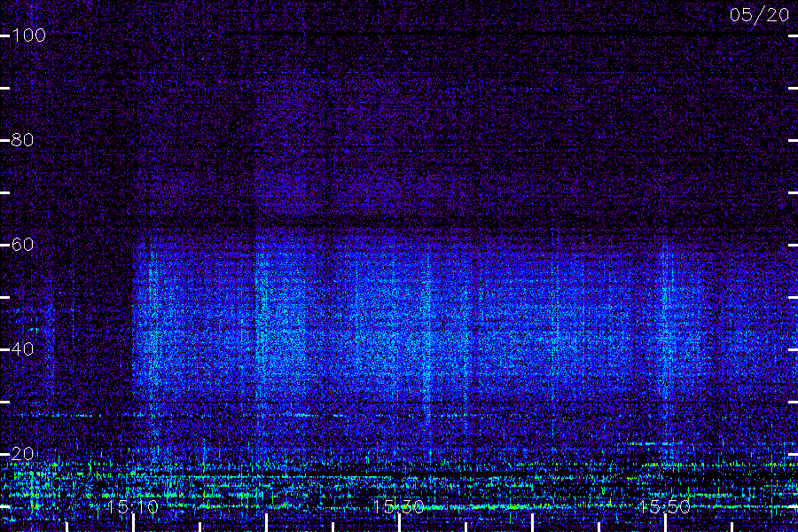798x532 pixels.
Task: Click the 100 frequency axis label
Action: [x=28, y=35]
